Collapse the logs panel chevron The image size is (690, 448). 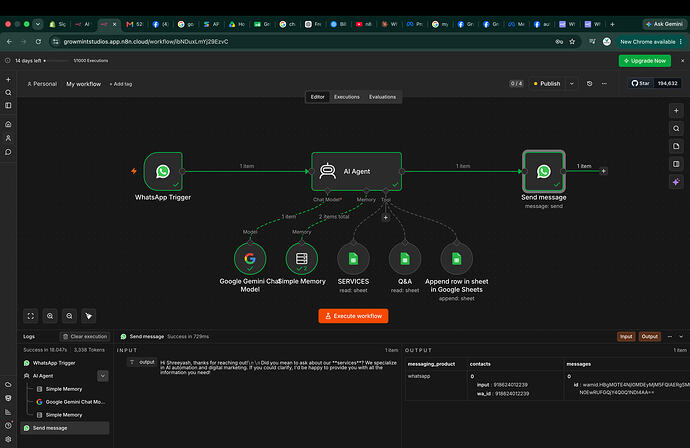click(681, 337)
